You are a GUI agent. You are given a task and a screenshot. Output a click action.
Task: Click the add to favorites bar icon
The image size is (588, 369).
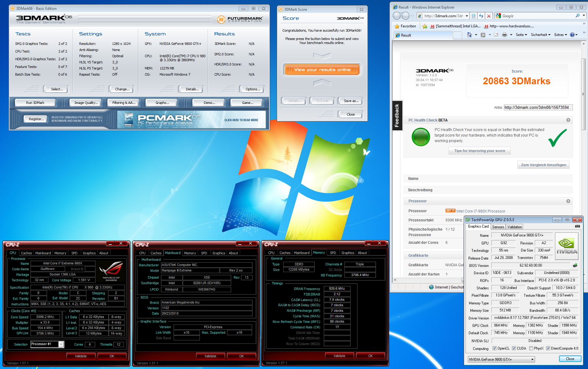(x=425, y=26)
